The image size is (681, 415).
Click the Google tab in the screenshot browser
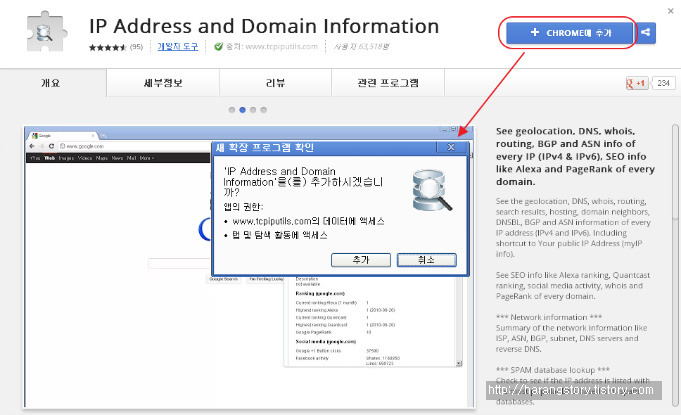coord(63,135)
